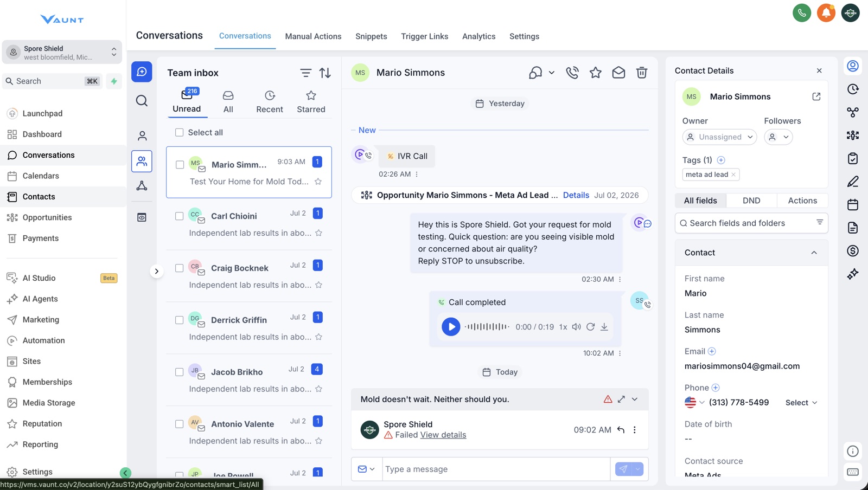Mute the call recording volume
Viewport: 868px width, 490px height.
[x=576, y=327]
